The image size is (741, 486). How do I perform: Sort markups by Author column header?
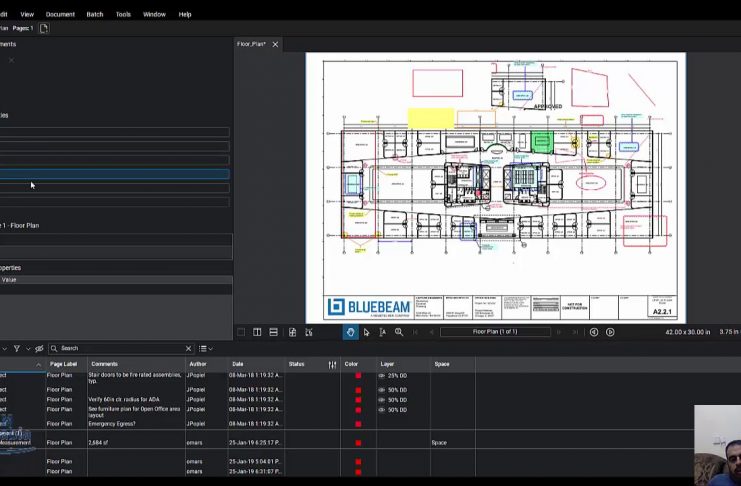(x=198, y=364)
